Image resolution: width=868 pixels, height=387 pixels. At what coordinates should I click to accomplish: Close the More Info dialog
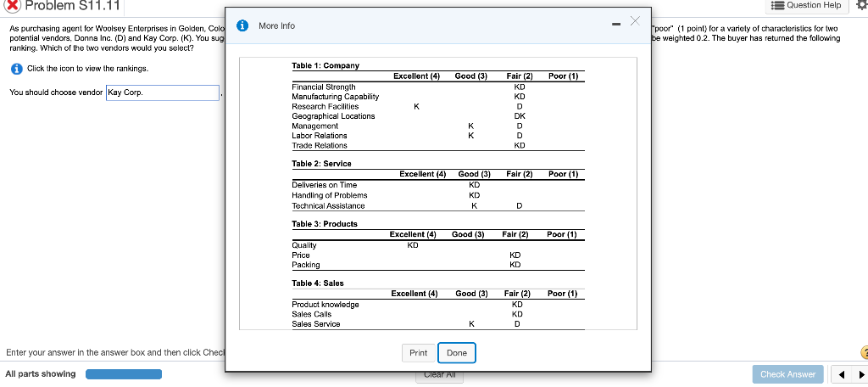(x=635, y=21)
